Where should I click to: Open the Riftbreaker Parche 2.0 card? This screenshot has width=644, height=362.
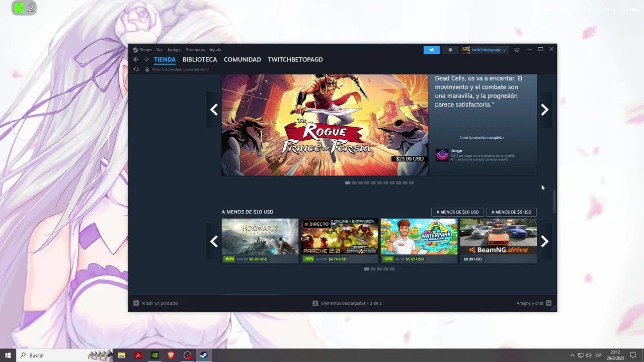tap(340, 241)
